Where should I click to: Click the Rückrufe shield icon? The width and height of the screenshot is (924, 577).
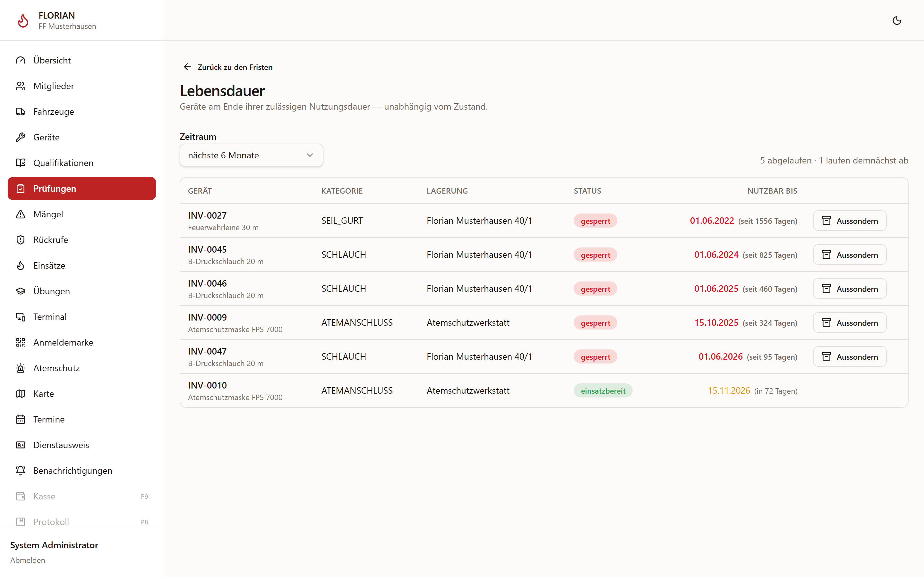click(x=21, y=240)
